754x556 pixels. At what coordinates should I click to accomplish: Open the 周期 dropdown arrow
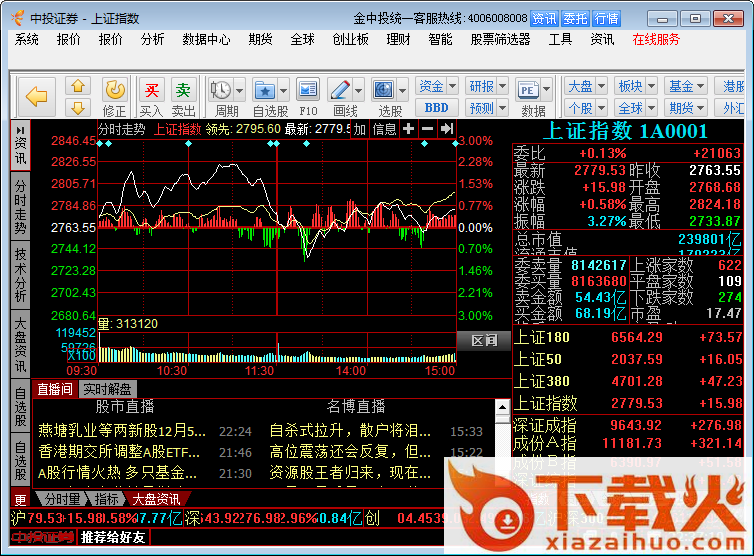point(239,90)
